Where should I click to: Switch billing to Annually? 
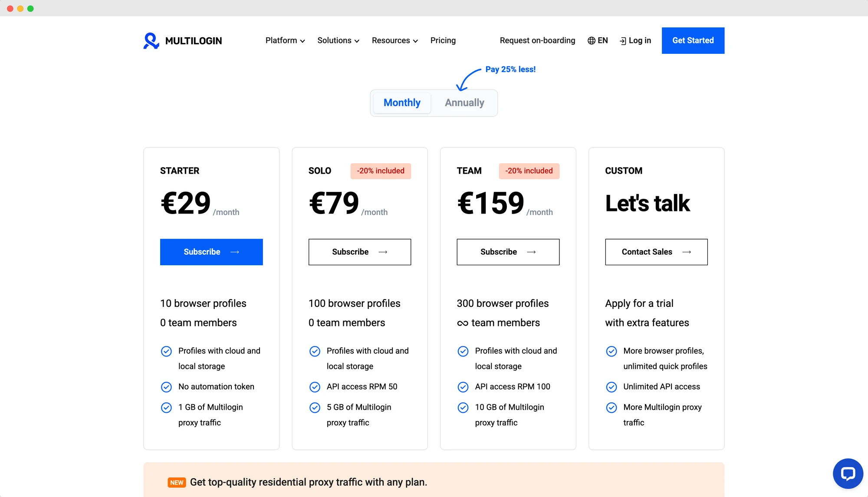464,103
